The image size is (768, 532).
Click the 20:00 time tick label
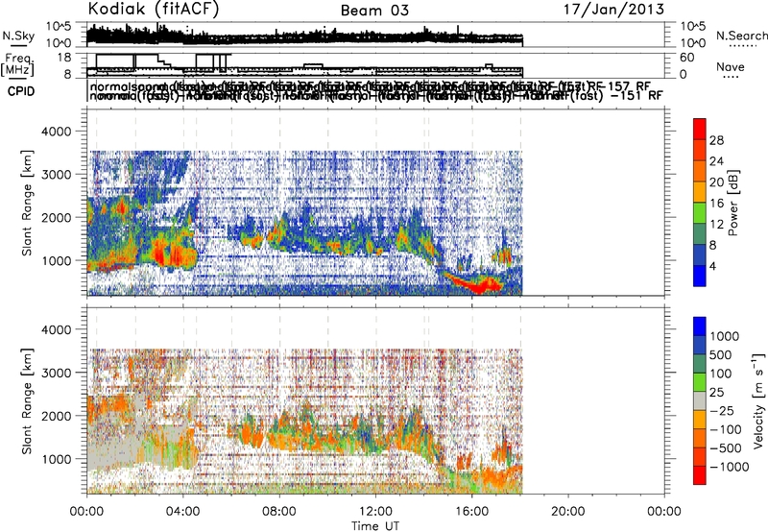[x=568, y=512]
